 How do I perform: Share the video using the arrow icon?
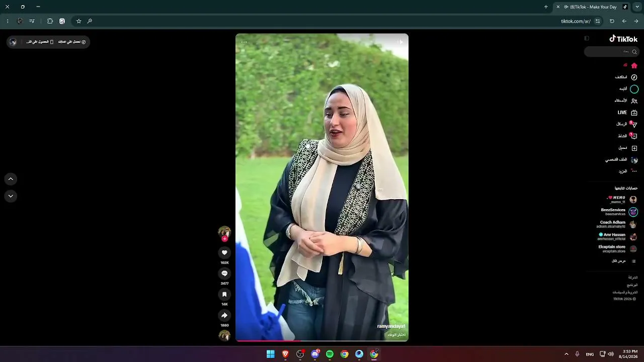click(224, 315)
